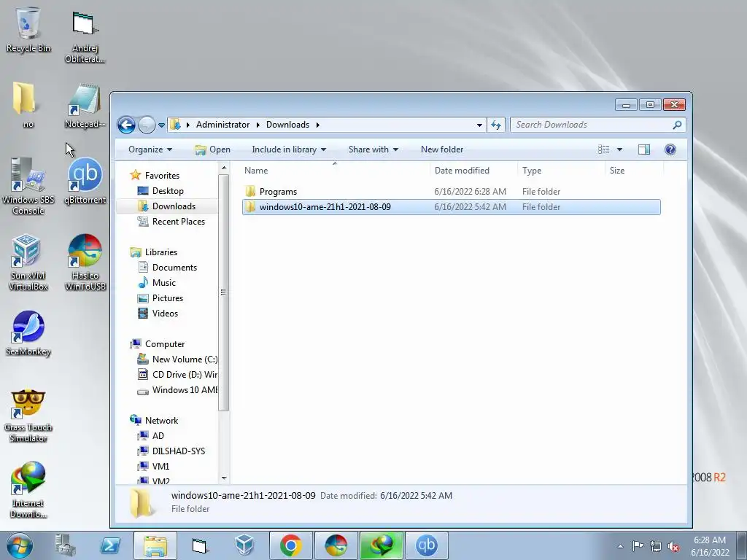This screenshot has width=747, height=560.
Task: Open the Grass Touch Simulator shortcut
Action: 28,415
